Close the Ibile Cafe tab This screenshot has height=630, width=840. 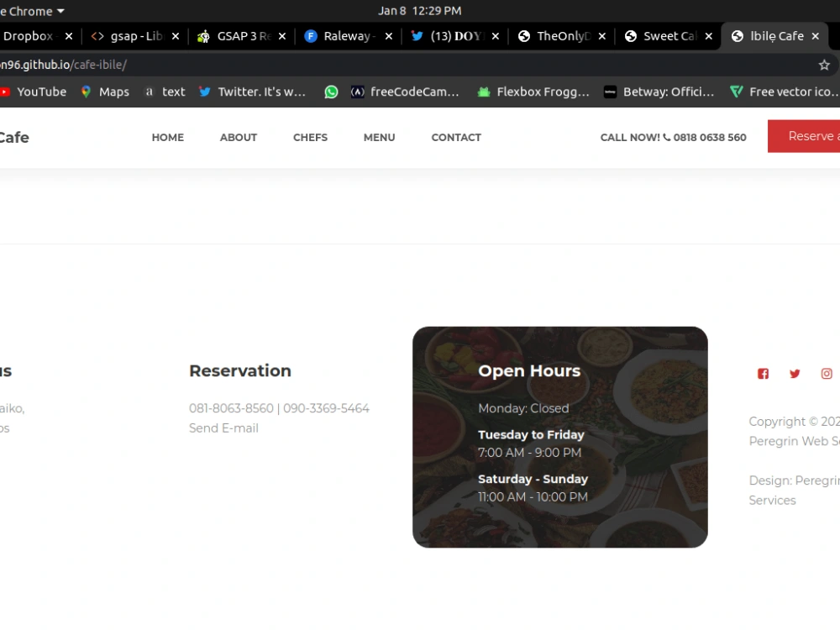pos(815,36)
